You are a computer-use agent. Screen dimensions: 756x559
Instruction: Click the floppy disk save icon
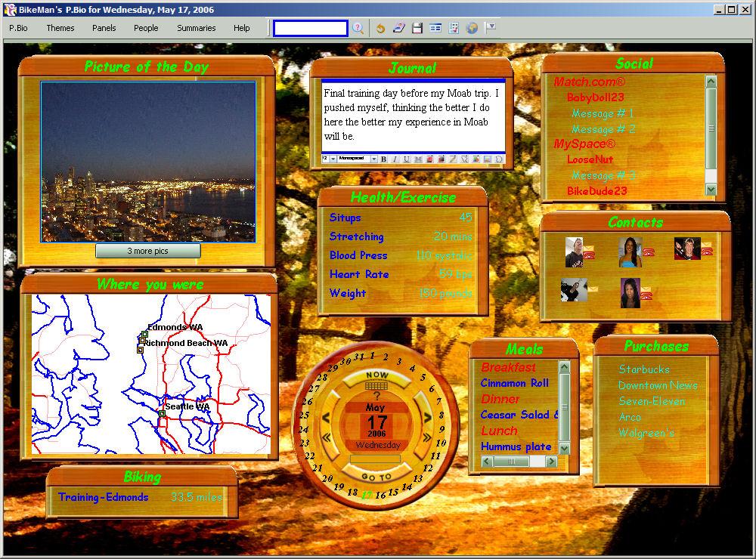pos(417,28)
